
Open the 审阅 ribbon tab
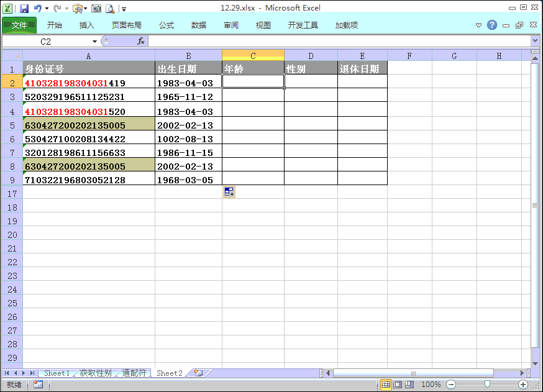[231, 25]
